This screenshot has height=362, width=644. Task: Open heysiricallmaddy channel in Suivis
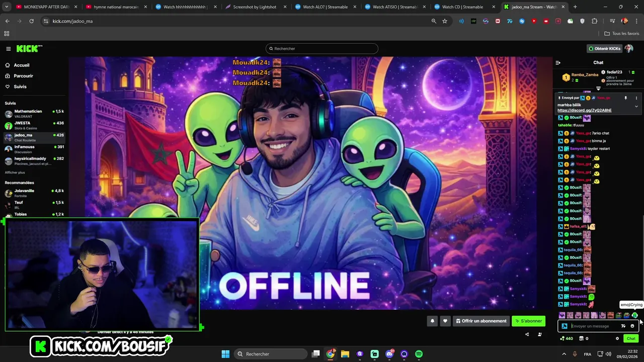coord(34,161)
